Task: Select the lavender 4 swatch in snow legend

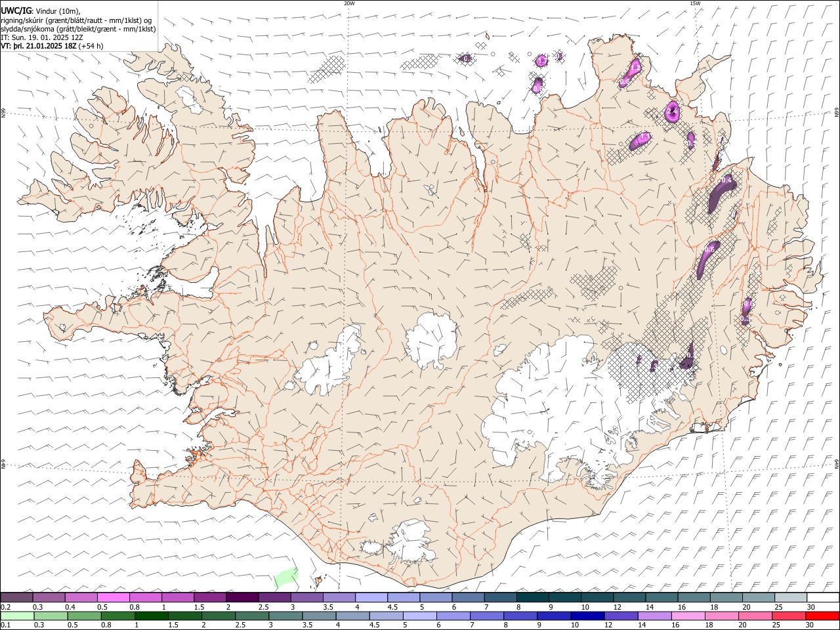Action: click(371, 597)
